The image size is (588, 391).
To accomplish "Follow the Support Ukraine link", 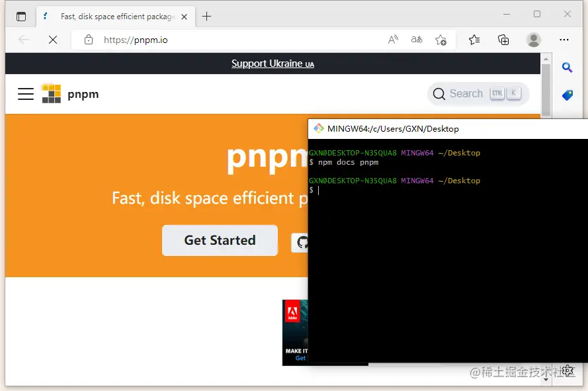I will 273,64.
